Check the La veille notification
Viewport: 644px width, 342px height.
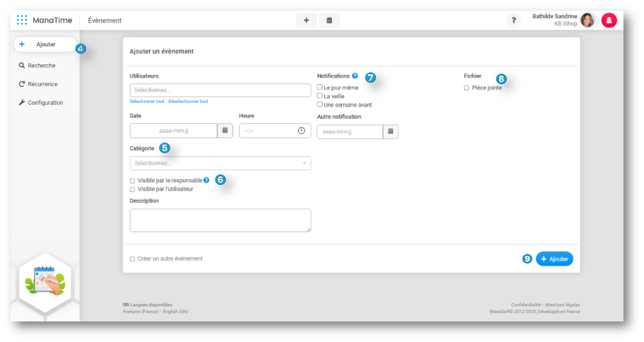(319, 96)
